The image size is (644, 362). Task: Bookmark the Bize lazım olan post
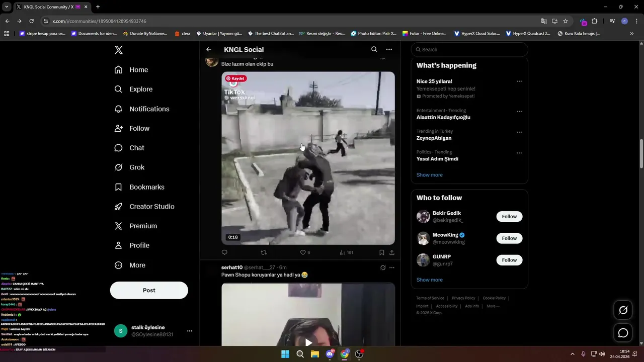[382, 252]
